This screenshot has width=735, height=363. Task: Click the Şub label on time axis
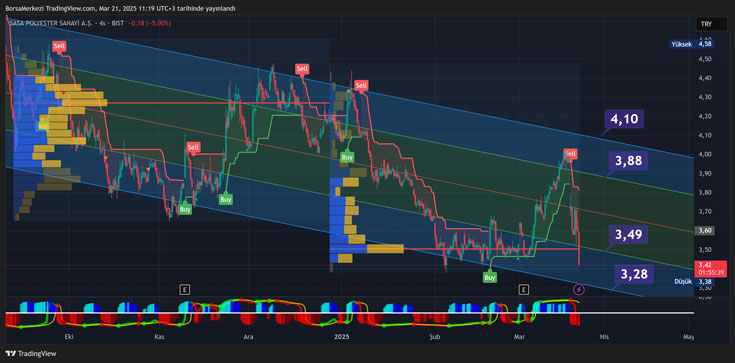[x=434, y=337]
